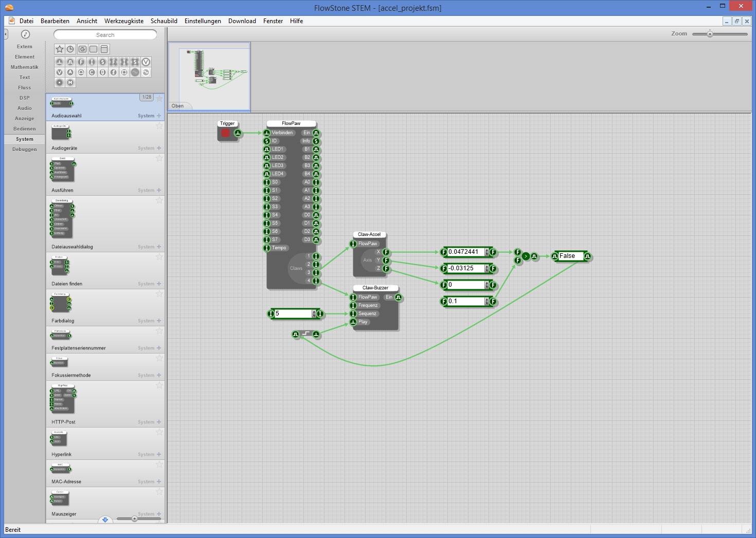Select the String S connector filter
756x538 pixels.
(102, 62)
